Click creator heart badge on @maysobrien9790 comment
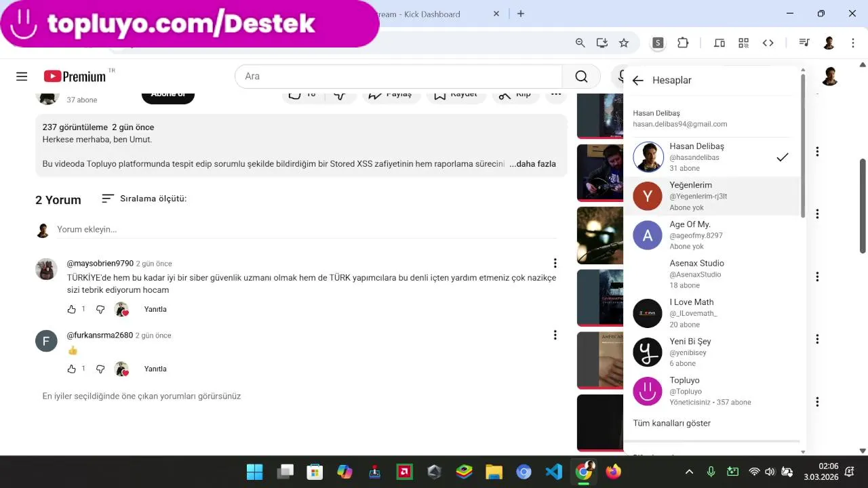The image size is (868, 488). tap(122, 310)
